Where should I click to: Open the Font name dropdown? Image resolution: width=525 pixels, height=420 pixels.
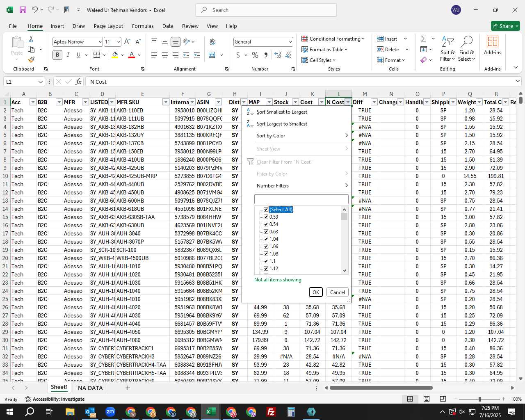click(x=100, y=42)
